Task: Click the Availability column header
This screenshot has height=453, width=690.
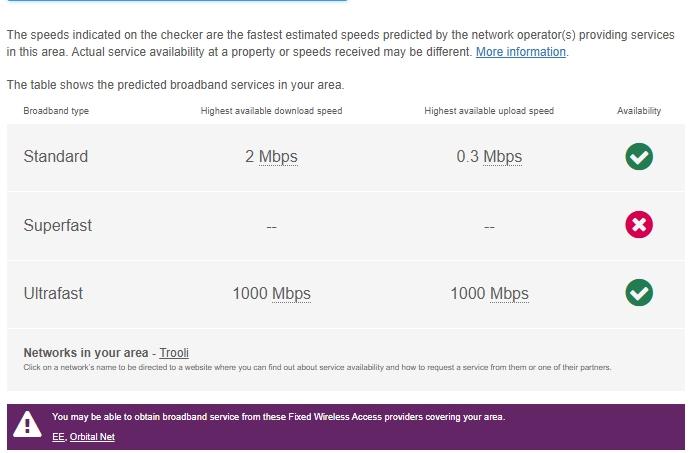Action: [x=639, y=111]
